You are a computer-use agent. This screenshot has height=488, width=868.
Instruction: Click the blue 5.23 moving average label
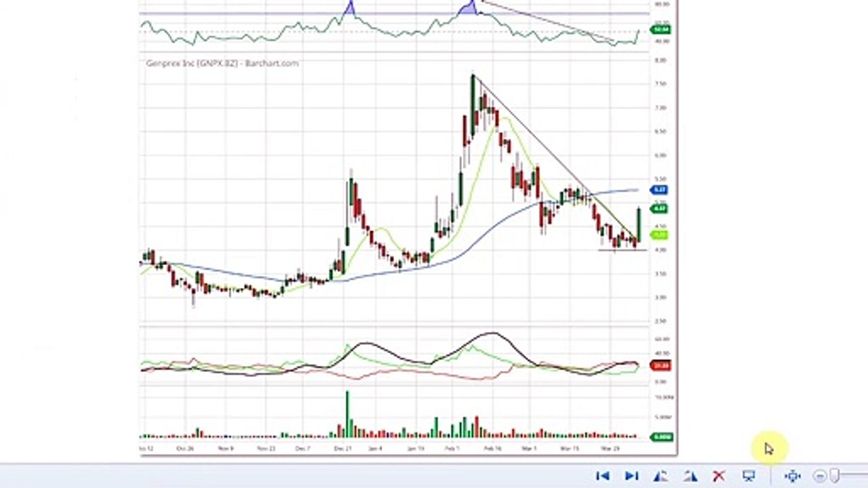click(x=659, y=190)
